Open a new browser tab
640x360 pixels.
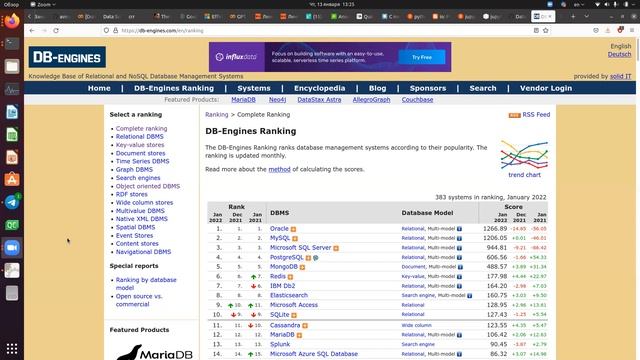[573, 16]
